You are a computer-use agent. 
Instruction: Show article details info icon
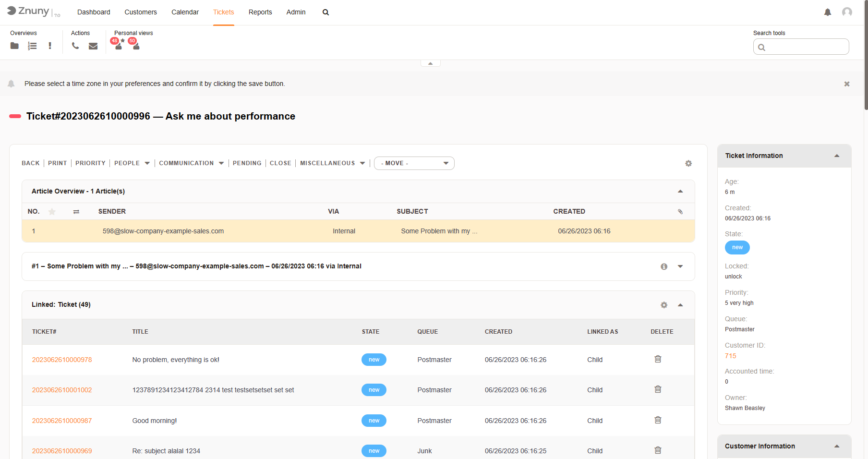click(x=664, y=266)
